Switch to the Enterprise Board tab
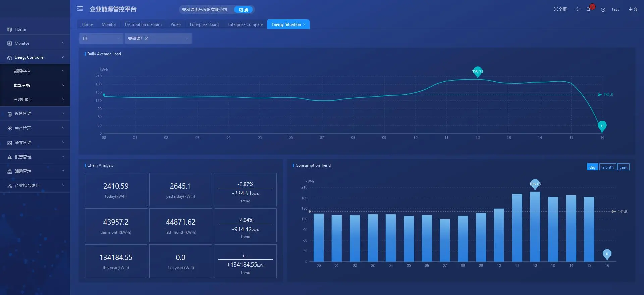 tap(204, 24)
